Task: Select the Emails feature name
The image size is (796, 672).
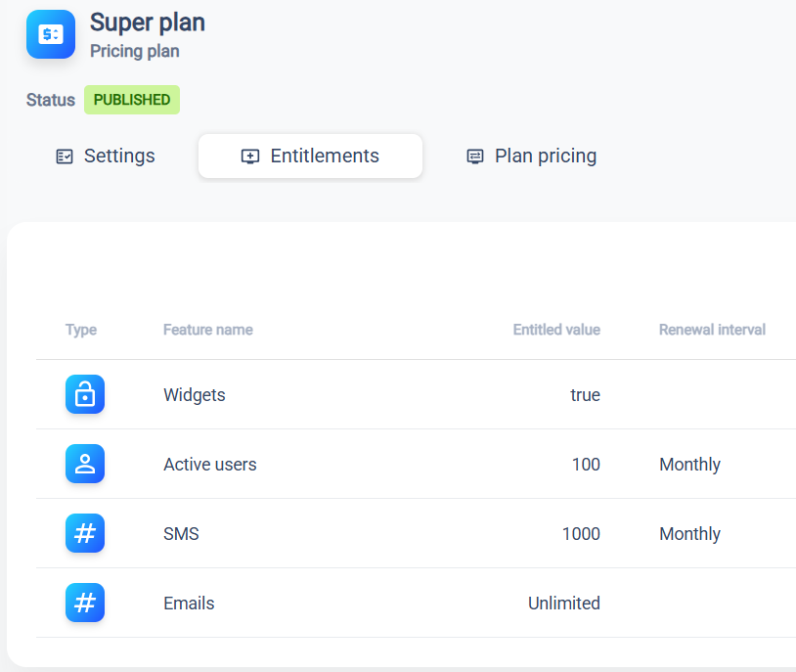Action: click(x=189, y=604)
